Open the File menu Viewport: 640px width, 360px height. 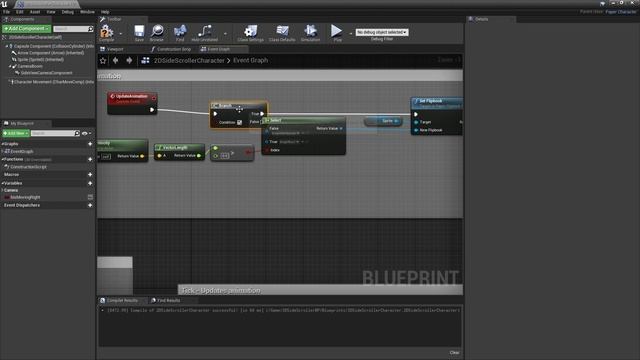pyautogui.click(x=7, y=12)
